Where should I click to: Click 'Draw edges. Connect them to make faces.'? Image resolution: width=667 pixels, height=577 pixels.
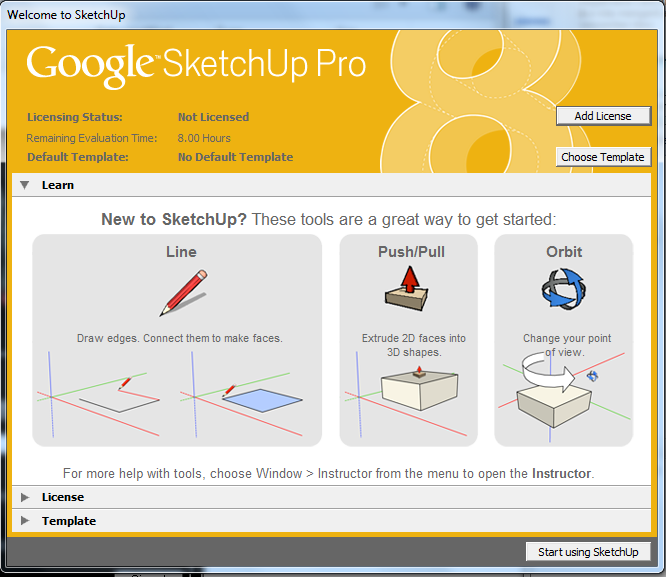click(x=180, y=338)
